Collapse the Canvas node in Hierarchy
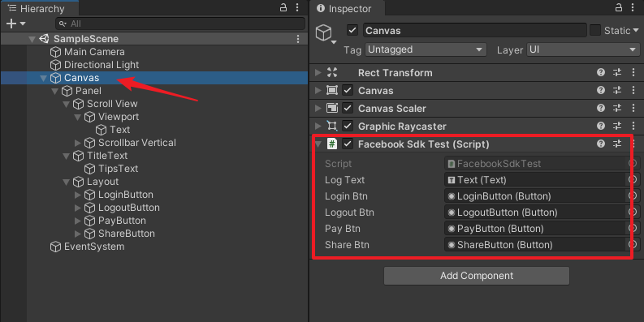The width and height of the screenshot is (644, 322). [x=43, y=78]
